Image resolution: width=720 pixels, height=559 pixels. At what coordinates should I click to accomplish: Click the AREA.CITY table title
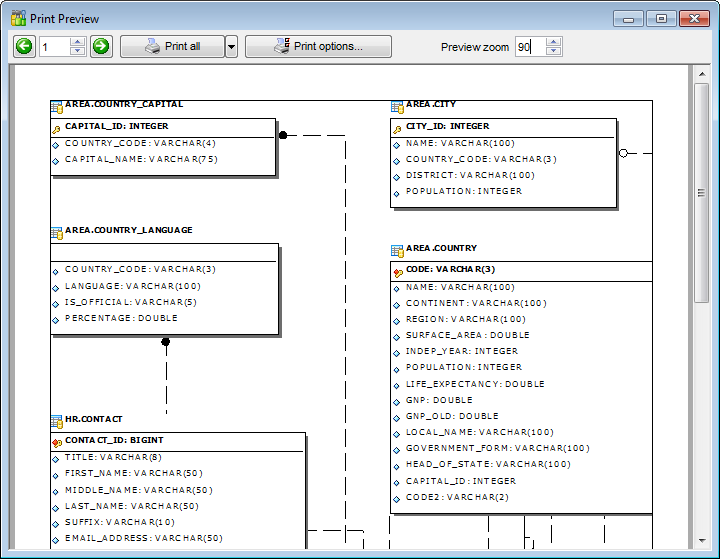coord(431,104)
